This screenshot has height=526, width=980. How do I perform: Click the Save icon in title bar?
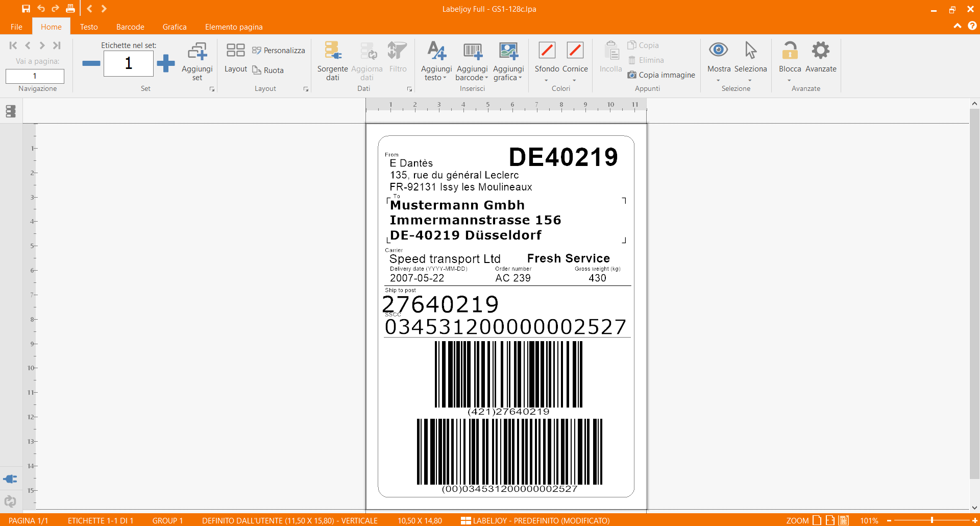pyautogui.click(x=26, y=9)
